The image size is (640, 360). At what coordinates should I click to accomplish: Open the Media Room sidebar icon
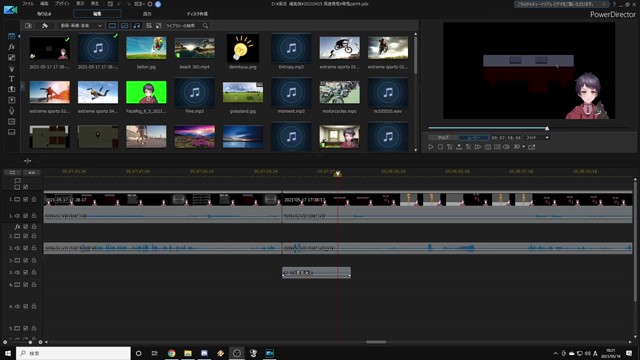11,36
